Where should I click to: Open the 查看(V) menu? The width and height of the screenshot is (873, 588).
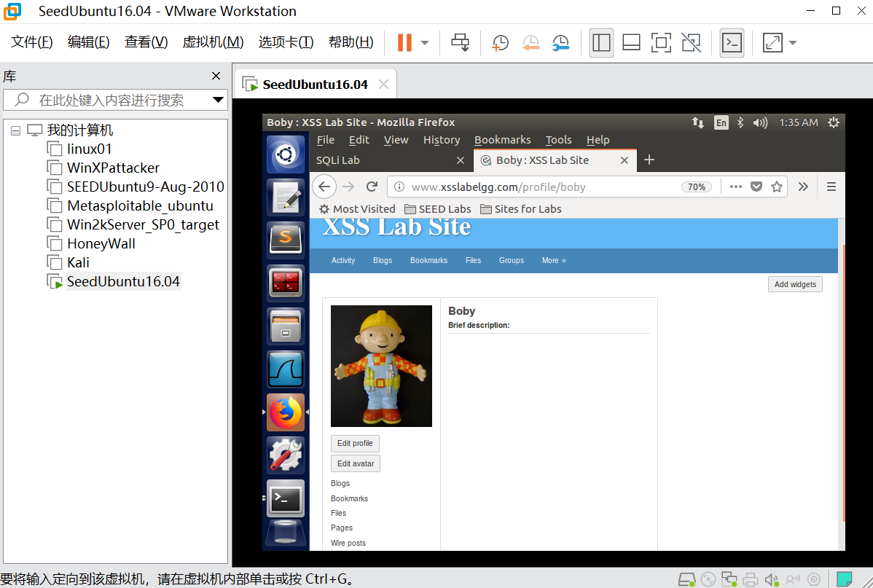(x=146, y=42)
